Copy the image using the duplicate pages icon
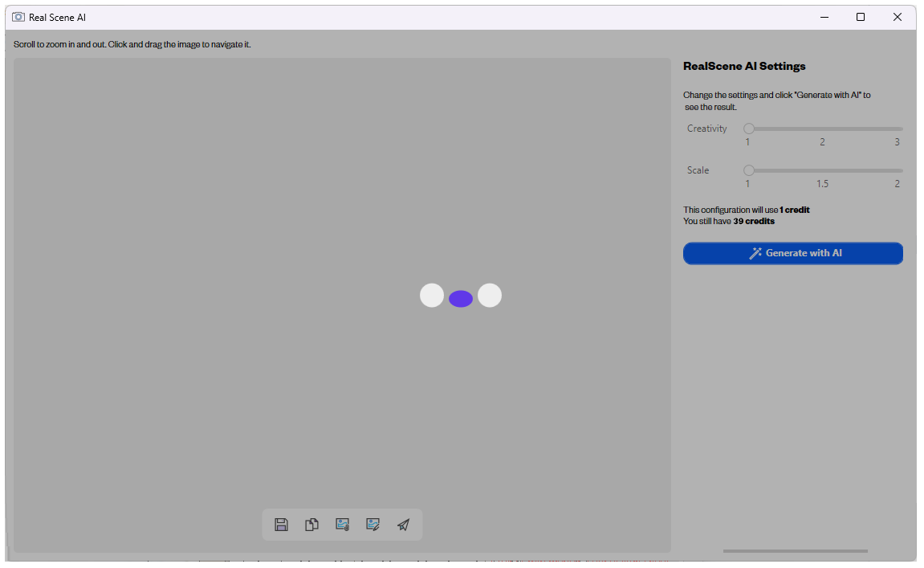The width and height of the screenshot is (924, 568). pyautogui.click(x=311, y=525)
